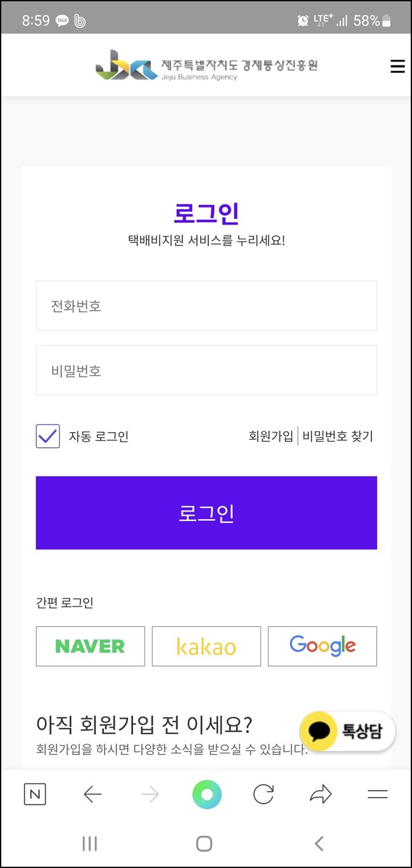Image resolution: width=412 pixels, height=868 pixels.
Task: Open the 톡상담 chat consultation bubble
Action: pyautogui.click(x=347, y=731)
